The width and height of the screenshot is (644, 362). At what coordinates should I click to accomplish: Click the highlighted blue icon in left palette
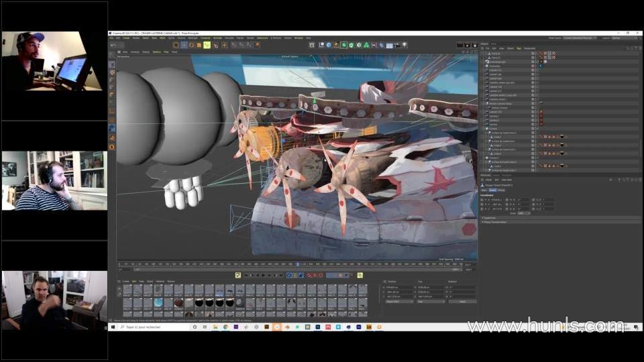click(x=112, y=128)
